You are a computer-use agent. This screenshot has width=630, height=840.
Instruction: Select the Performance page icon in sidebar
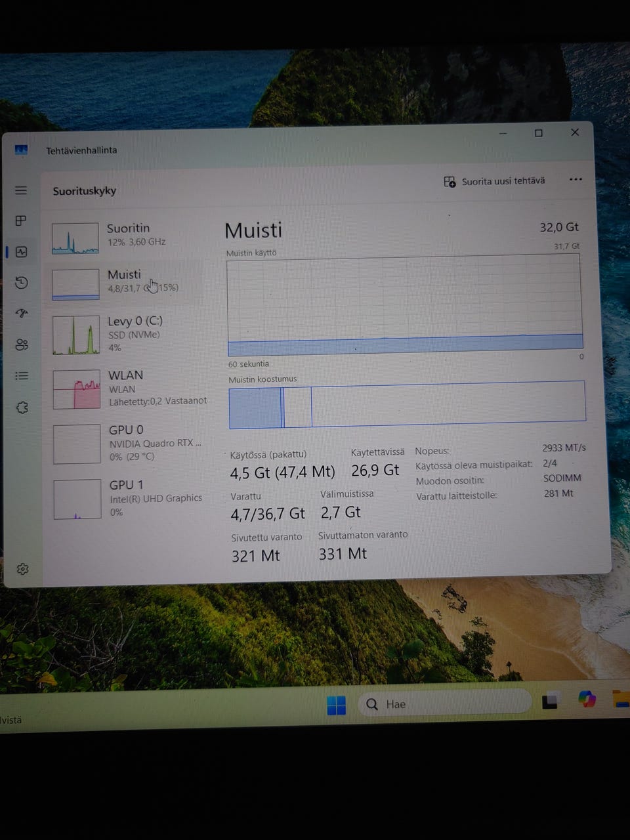[22, 252]
